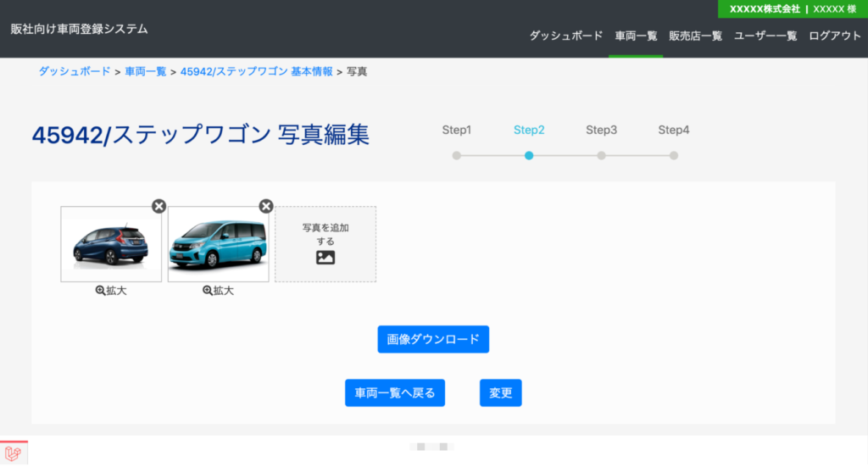Open ユーザー一覧 in the navigation bar
This screenshot has width=868, height=467.
coord(765,36)
